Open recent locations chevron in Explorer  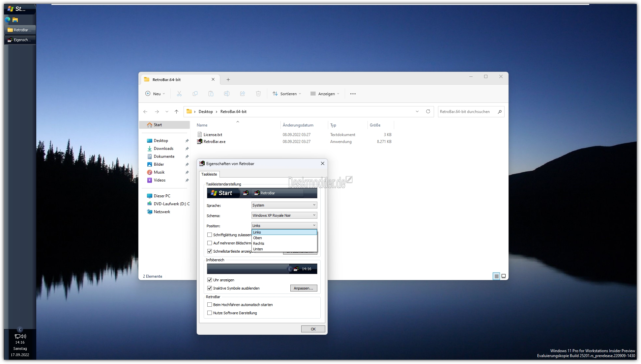pos(167,112)
